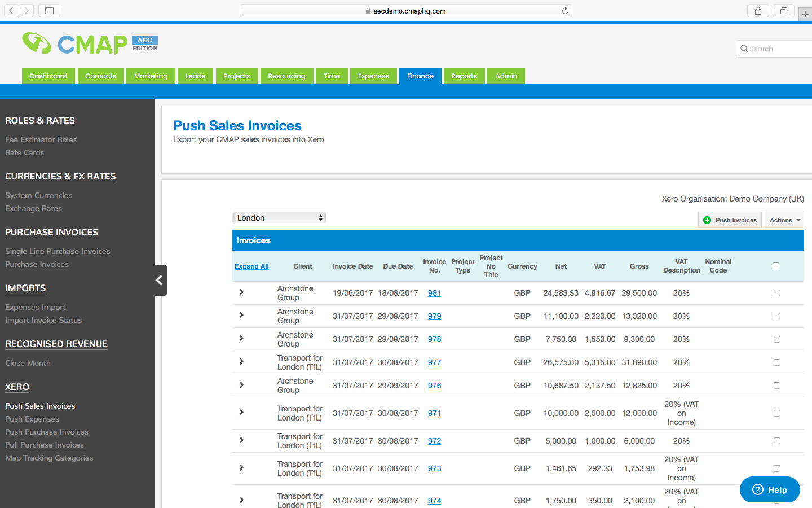The height and width of the screenshot is (508, 812).
Task: Tick the checkbox for invoice 978
Action: (x=777, y=339)
